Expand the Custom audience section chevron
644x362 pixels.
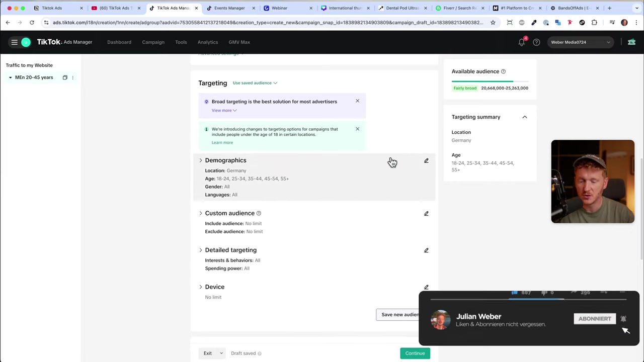tap(200, 213)
